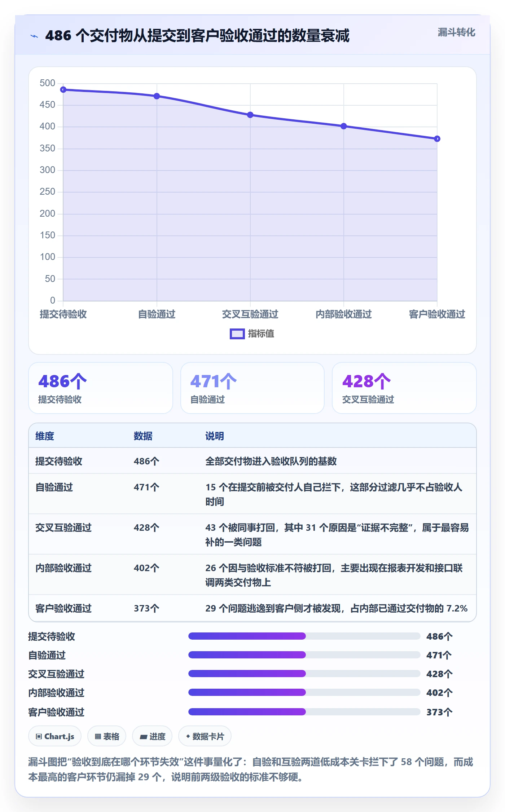The width and height of the screenshot is (505, 812).
Task: Click the 交叉互验通过 data point on the line
Action: [x=250, y=115]
